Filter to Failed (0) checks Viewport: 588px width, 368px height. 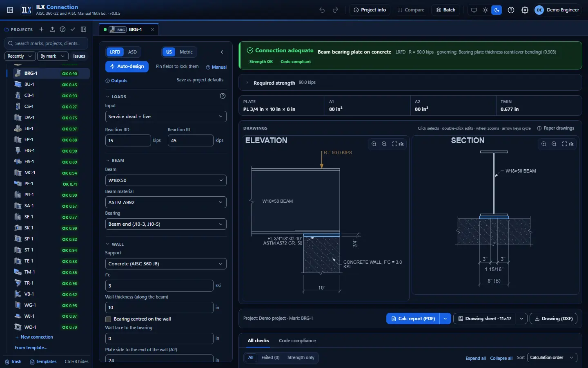pyautogui.click(x=270, y=358)
